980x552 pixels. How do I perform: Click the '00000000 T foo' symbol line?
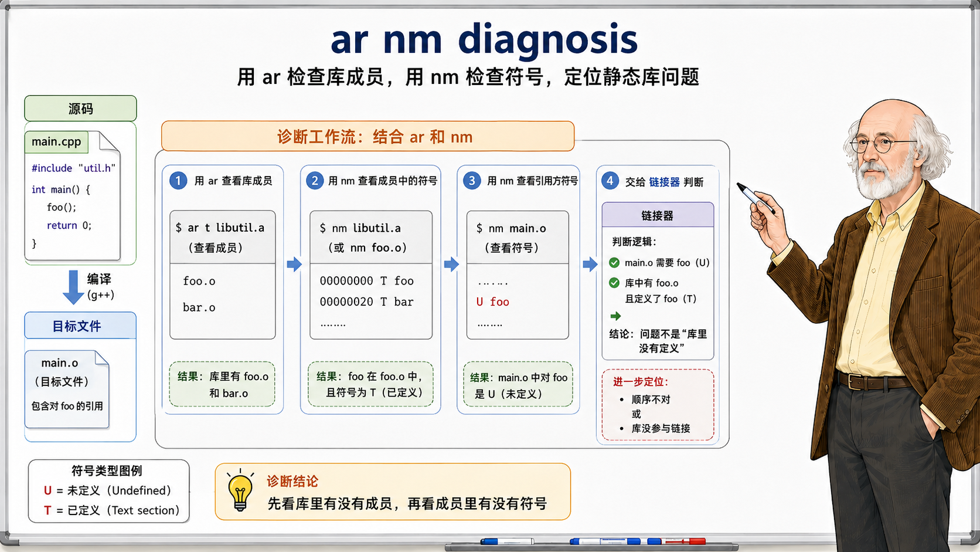pyautogui.click(x=367, y=281)
